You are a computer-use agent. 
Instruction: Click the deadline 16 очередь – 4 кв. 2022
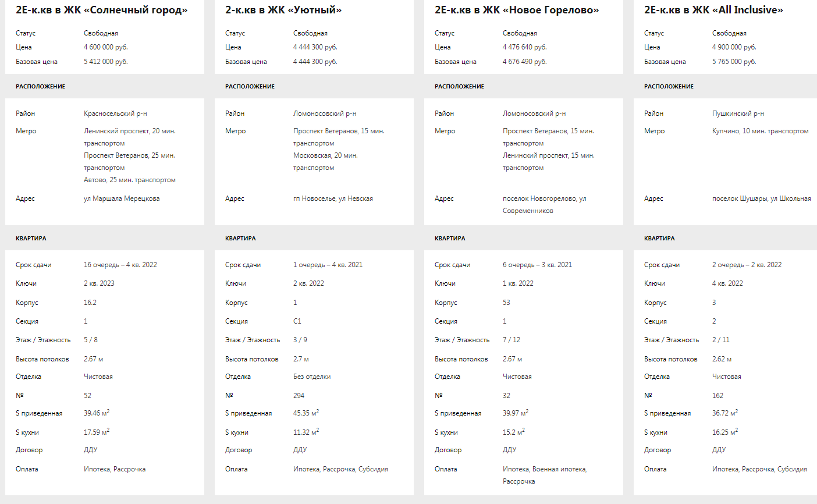click(x=120, y=265)
